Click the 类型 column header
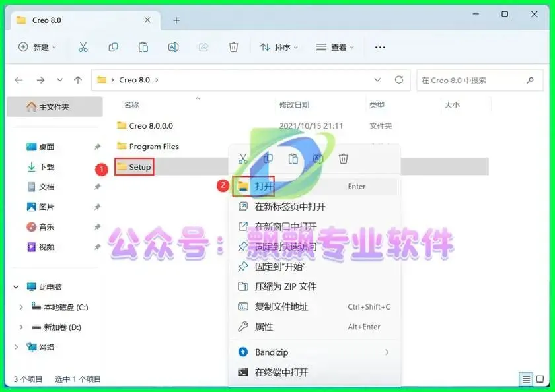The image size is (555, 392). [x=377, y=105]
